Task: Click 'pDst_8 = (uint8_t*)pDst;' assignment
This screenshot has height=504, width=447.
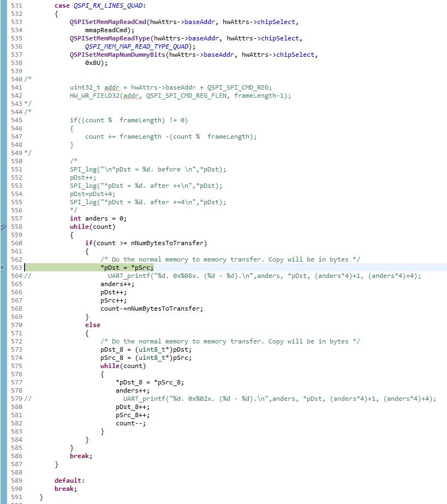Action: pos(146,349)
